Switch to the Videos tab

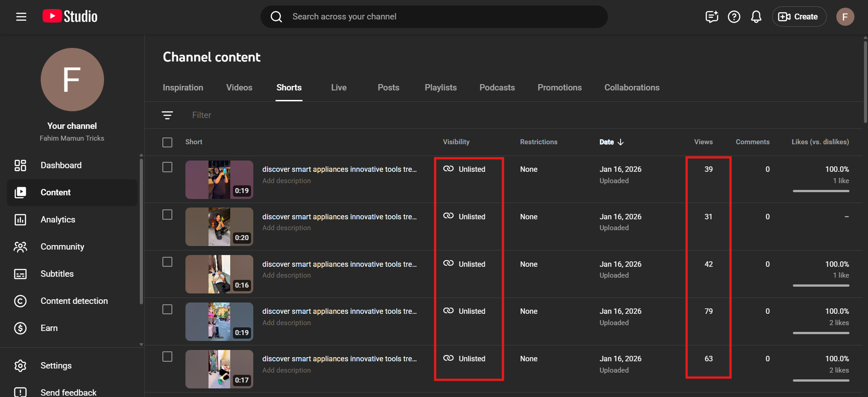coord(239,88)
